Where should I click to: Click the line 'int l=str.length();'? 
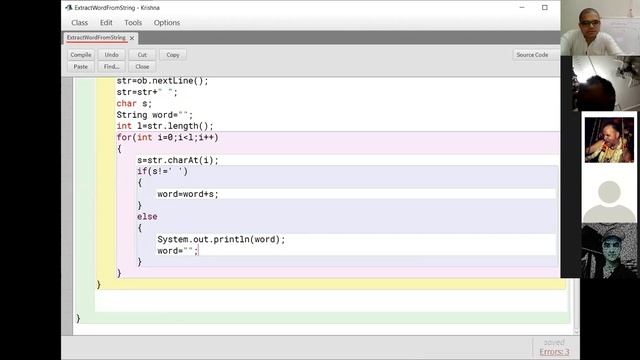pyautogui.click(x=165, y=126)
